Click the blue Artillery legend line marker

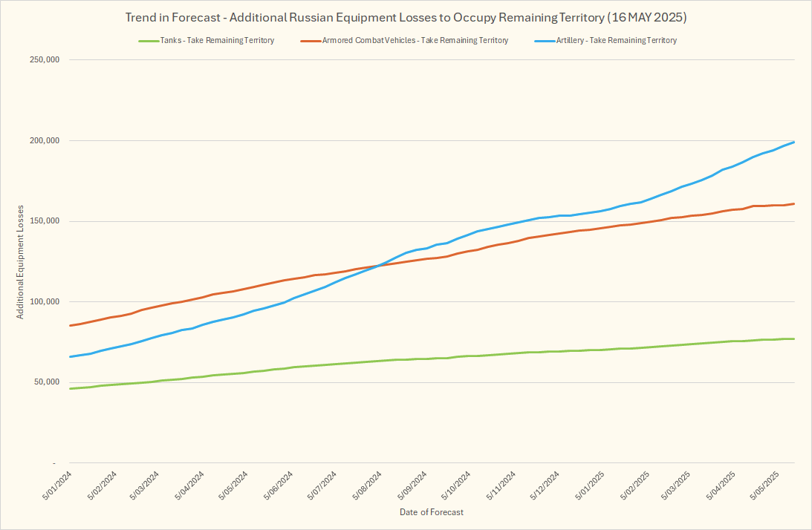tap(544, 41)
